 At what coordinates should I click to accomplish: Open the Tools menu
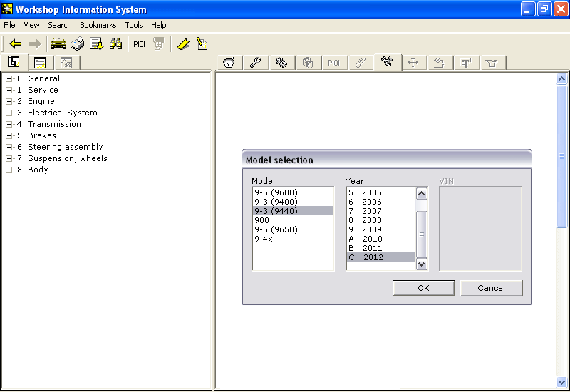[134, 25]
